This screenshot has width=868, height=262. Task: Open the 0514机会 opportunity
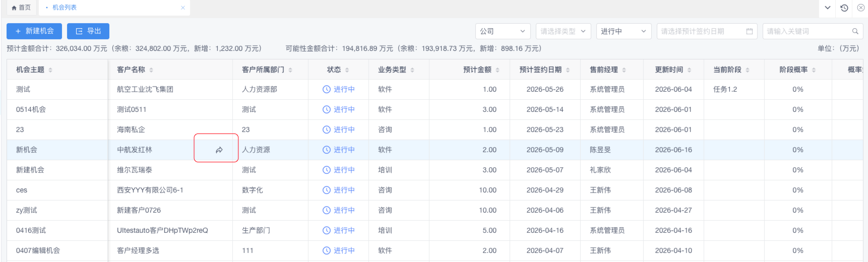click(31, 109)
